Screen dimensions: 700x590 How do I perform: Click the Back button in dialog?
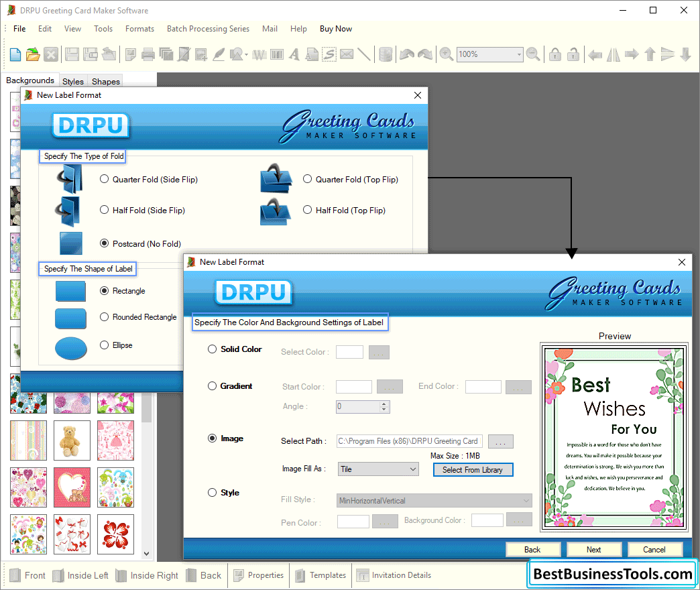point(532,549)
